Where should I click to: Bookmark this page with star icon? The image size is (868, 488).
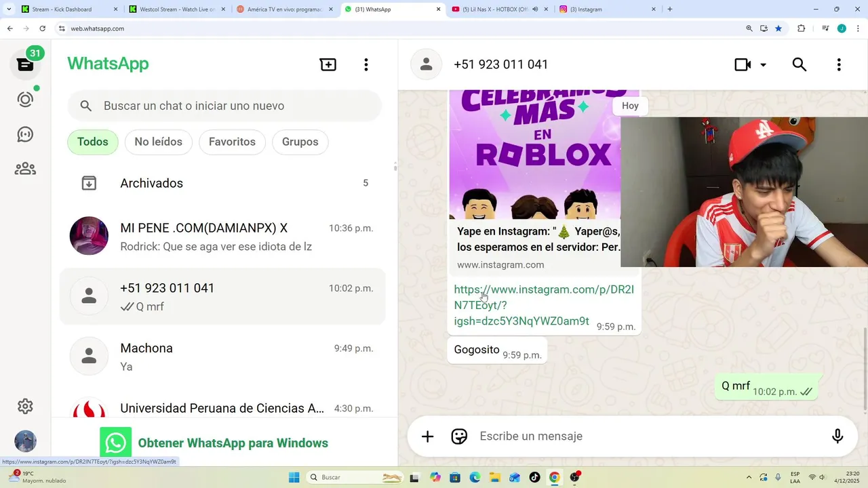click(x=778, y=28)
